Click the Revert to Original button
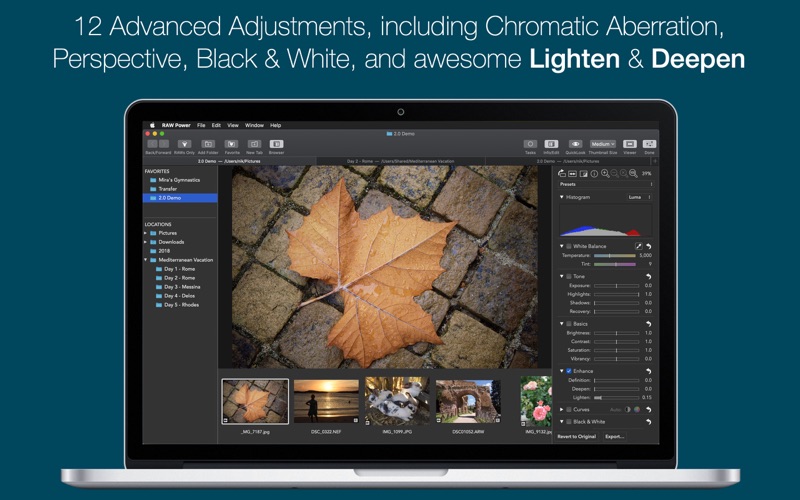 tap(577, 436)
